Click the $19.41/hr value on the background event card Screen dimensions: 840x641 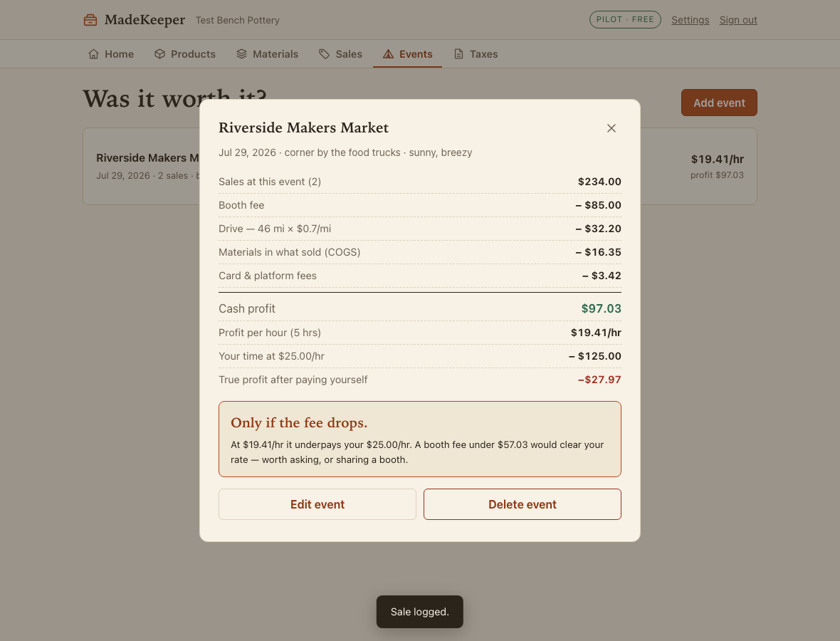coord(718,159)
